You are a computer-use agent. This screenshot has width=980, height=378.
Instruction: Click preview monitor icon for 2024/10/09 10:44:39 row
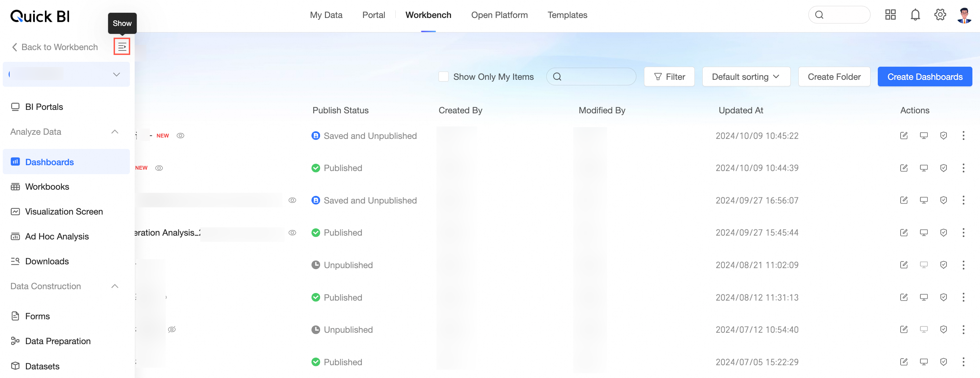tap(923, 168)
